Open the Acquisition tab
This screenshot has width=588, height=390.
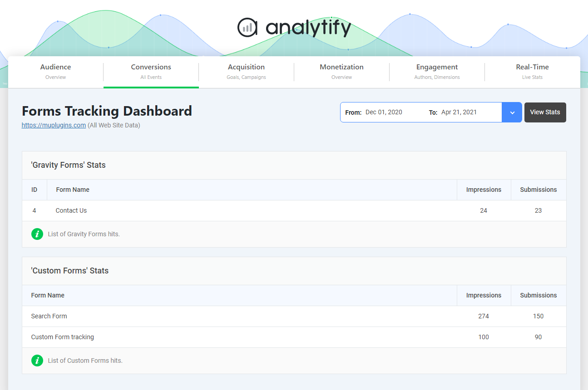[246, 72]
